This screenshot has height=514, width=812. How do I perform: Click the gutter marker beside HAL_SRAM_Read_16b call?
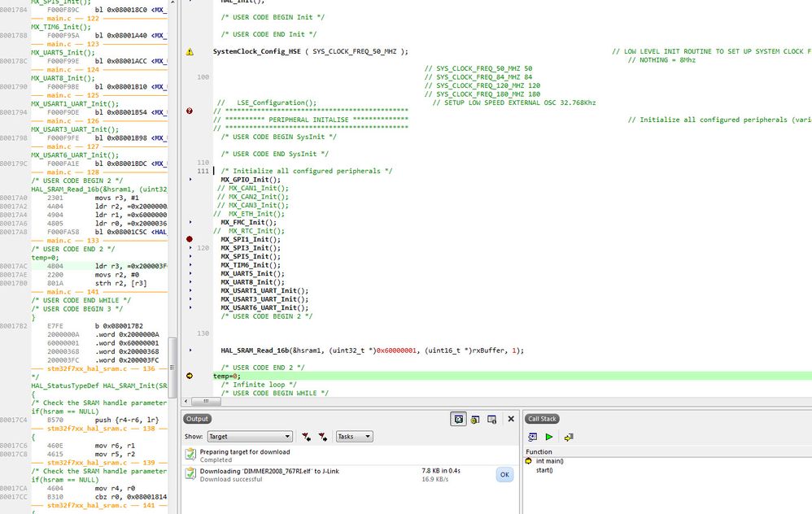pyautogui.click(x=190, y=351)
